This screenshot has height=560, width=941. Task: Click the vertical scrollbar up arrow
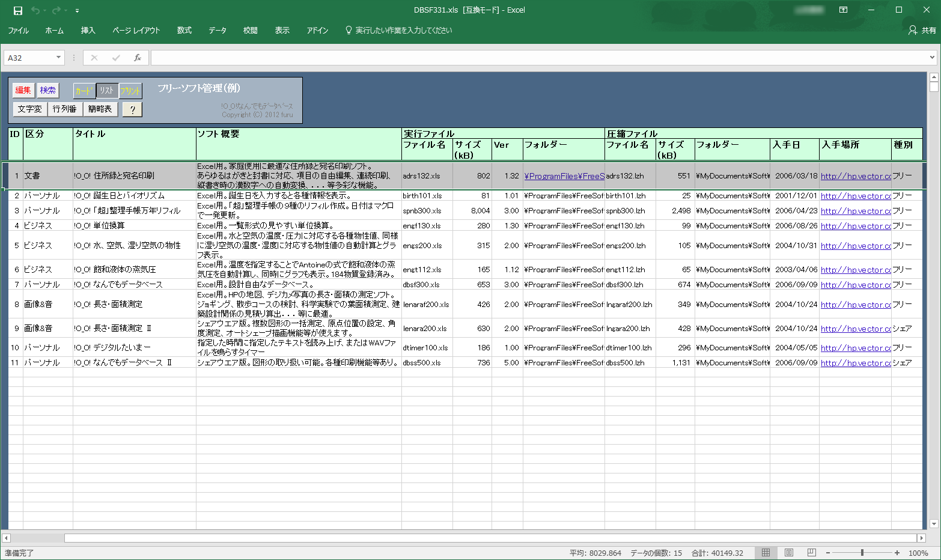click(934, 77)
